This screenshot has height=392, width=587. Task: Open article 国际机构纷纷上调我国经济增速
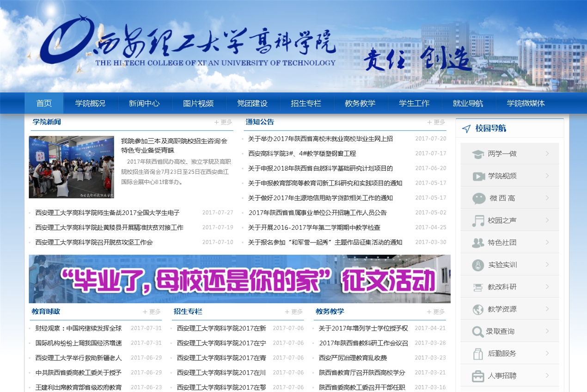pyautogui.click(x=79, y=343)
